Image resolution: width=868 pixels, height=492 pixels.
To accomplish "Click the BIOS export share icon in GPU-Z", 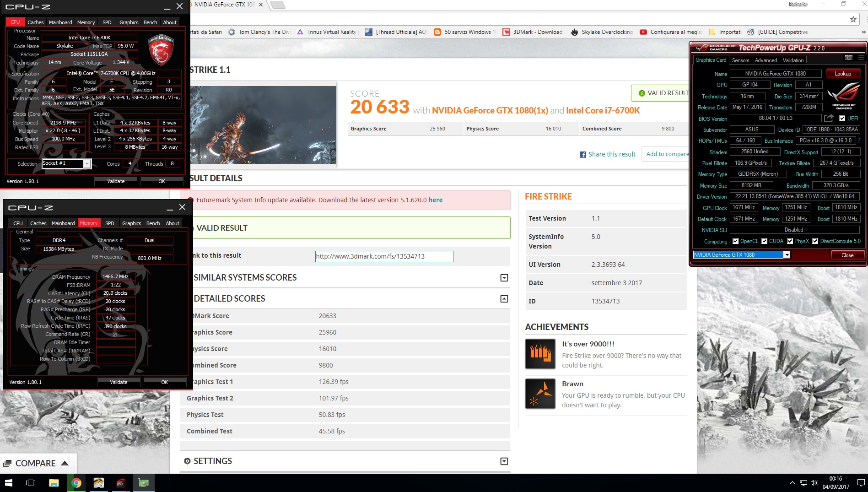I will tap(829, 118).
